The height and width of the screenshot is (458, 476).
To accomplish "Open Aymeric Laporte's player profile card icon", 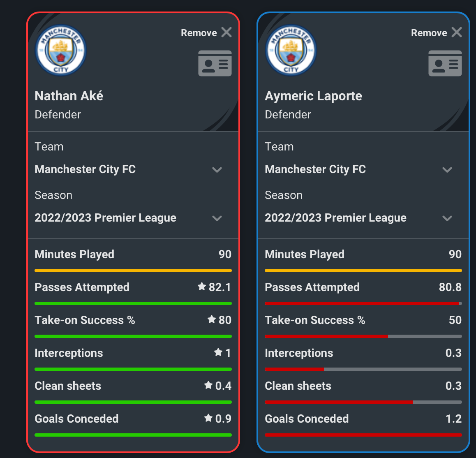I will point(445,63).
